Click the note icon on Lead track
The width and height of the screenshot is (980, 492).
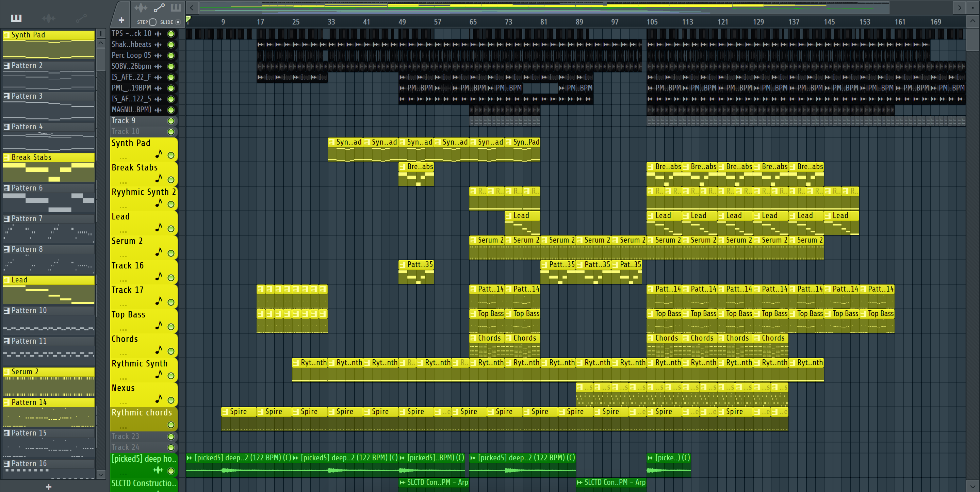pyautogui.click(x=159, y=227)
